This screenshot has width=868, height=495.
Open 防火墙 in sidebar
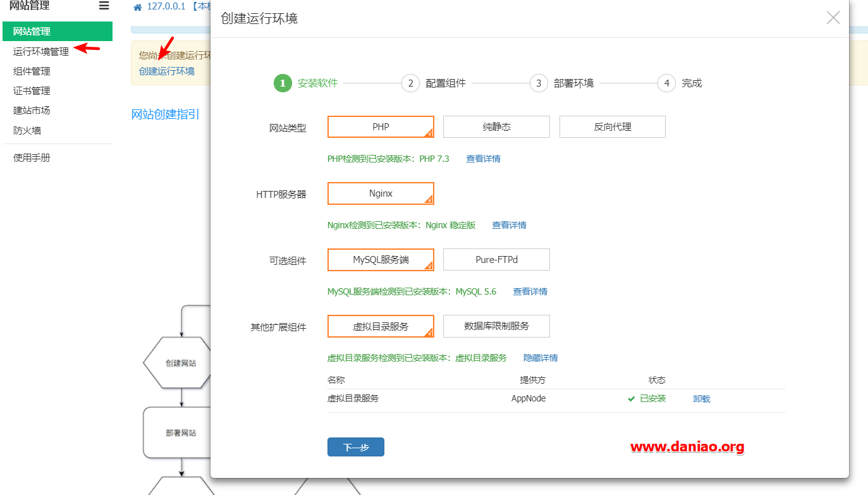point(27,130)
